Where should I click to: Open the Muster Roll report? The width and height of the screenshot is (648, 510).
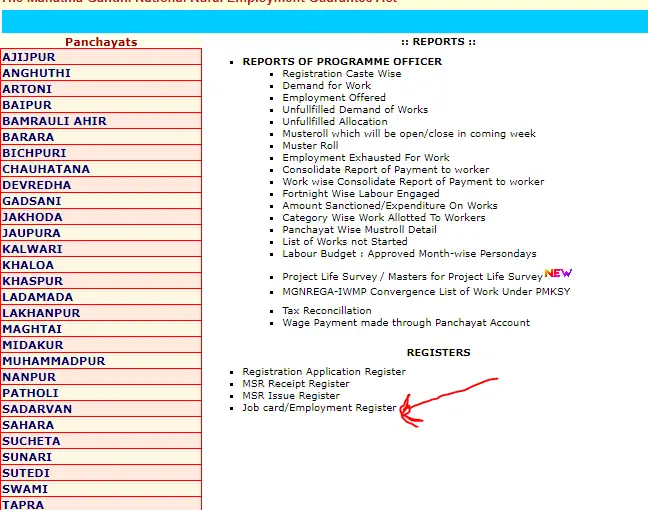310,145
